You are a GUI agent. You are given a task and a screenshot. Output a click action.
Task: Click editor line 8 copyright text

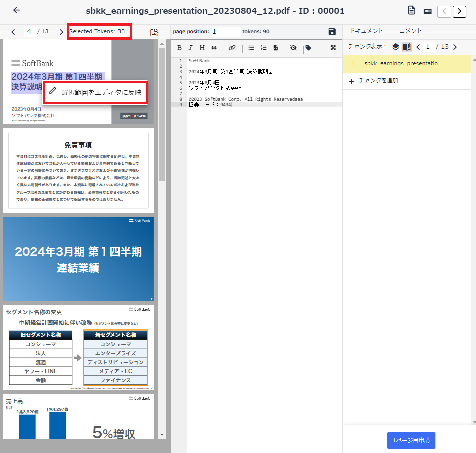(x=246, y=99)
